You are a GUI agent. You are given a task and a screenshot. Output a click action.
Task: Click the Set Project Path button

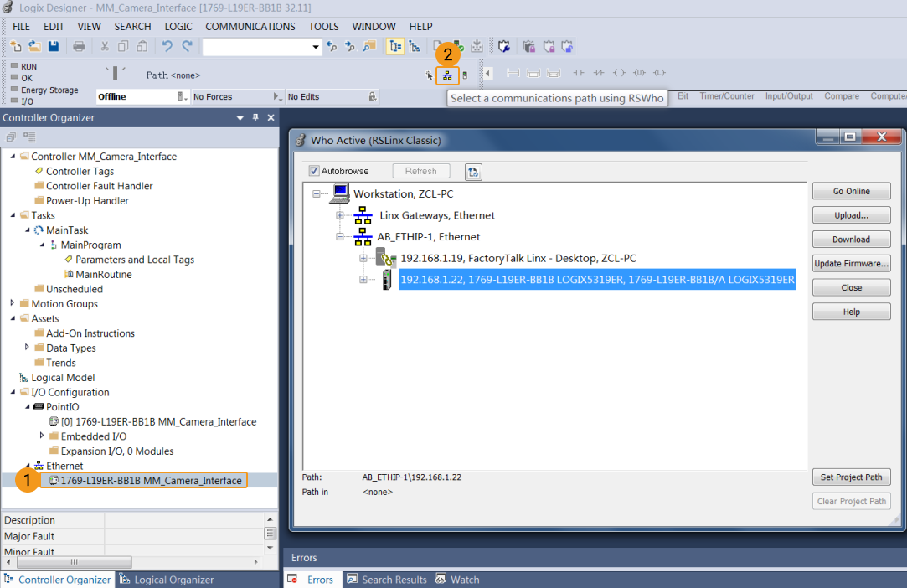851,477
